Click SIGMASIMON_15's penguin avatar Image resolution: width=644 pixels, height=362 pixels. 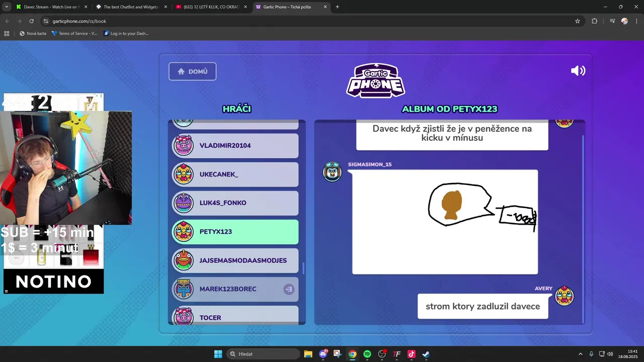click(332, 172)
